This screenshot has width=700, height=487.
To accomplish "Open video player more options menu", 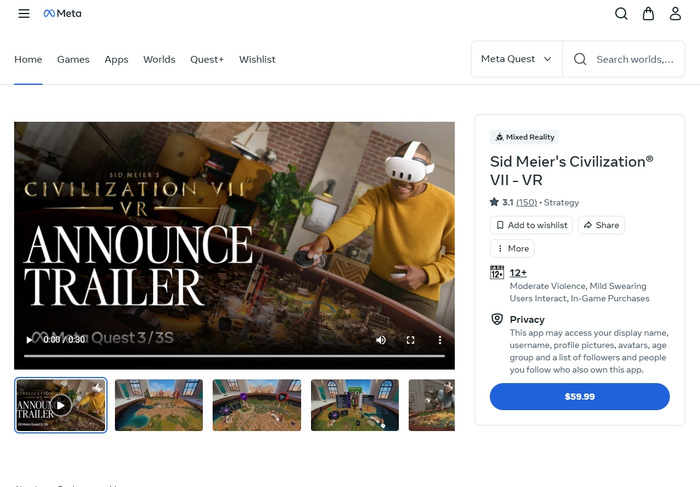I will click(x=440, y=340).
